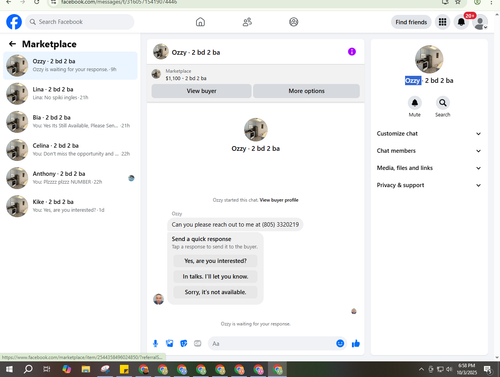Open the Lina - 2 bd 2 ba conversation
The width and height of the screenshot is (500, 377).
pos(70,93)
